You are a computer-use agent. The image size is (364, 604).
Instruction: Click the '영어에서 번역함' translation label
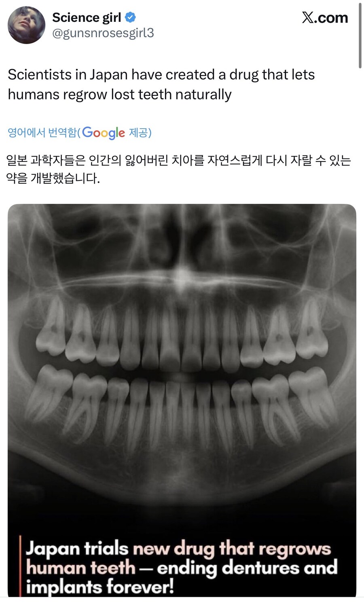(x=42, y=132)
